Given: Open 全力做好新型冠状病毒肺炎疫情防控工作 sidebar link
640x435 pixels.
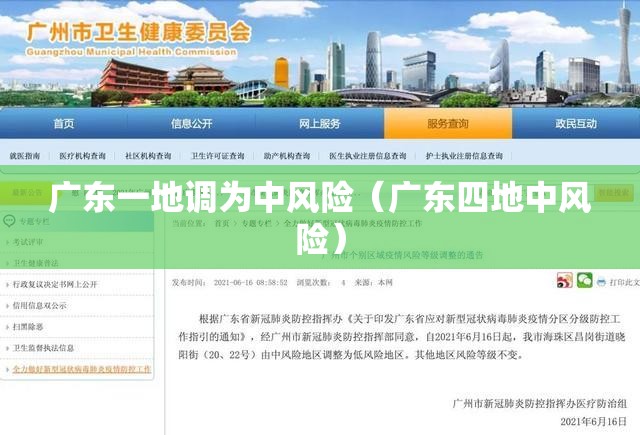Looking at the screenshot, I should (x=82, y=369).
